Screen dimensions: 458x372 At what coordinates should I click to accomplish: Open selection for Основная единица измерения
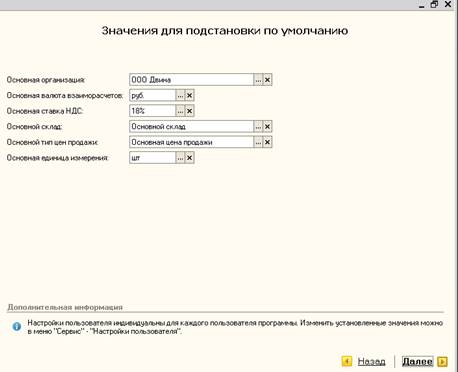click(180, 158)
